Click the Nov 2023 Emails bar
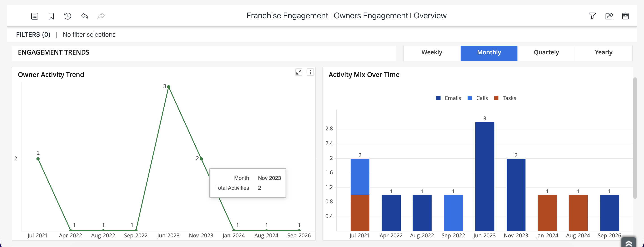 pos(516,195)
